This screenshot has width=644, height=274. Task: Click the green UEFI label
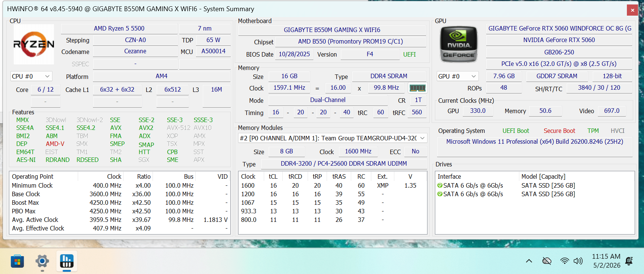point(409,54)
